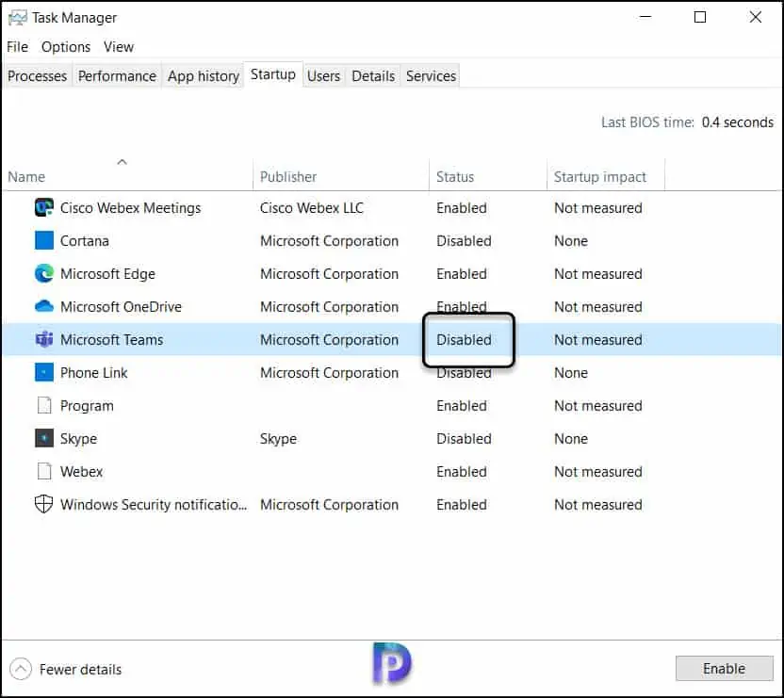Click the Microsoft Teams icon

(44, 339)
